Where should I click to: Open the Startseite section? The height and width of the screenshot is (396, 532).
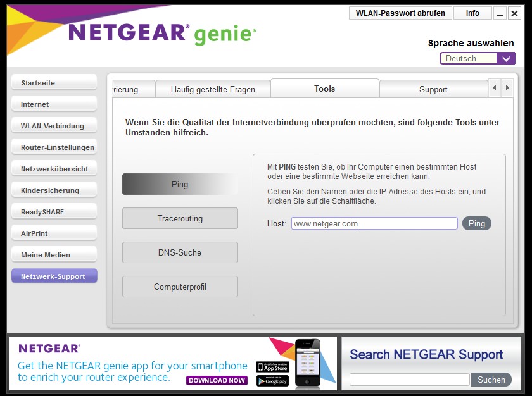54,83
